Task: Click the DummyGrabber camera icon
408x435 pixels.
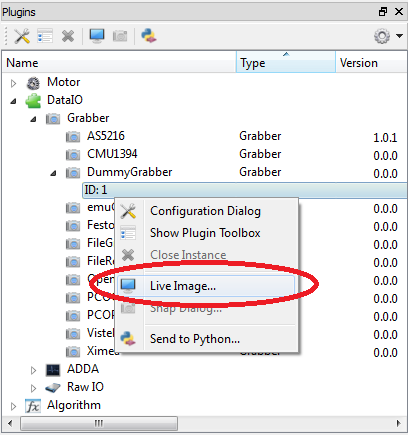Action: [x=73, y=173]
